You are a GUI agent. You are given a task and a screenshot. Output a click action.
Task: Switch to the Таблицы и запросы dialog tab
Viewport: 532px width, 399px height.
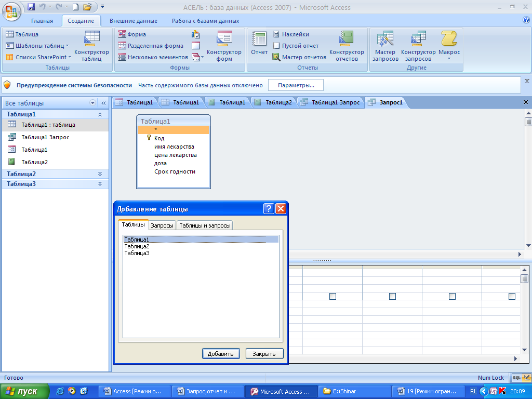pos(205,225)
